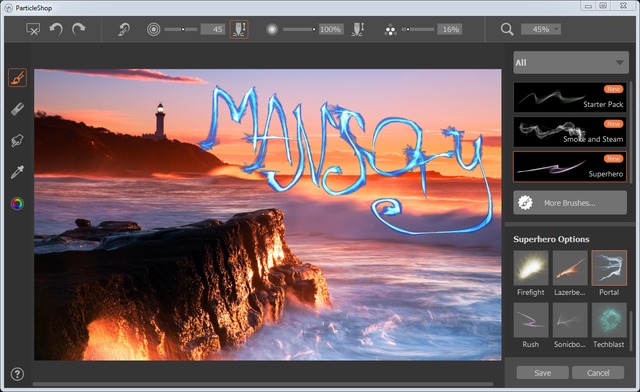The height and width of the screenshot is (392, 640).
Task: Click the brush size value field 45
Action: tap(213, 29)
